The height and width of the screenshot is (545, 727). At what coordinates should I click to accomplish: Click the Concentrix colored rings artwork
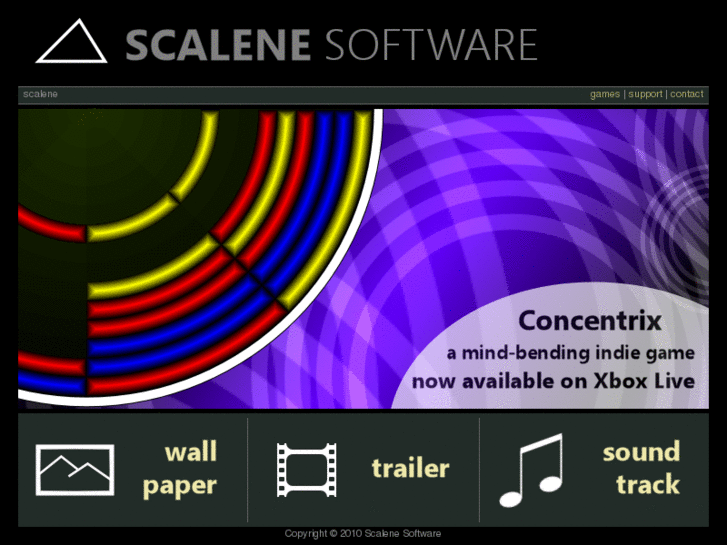click(199, 257)
